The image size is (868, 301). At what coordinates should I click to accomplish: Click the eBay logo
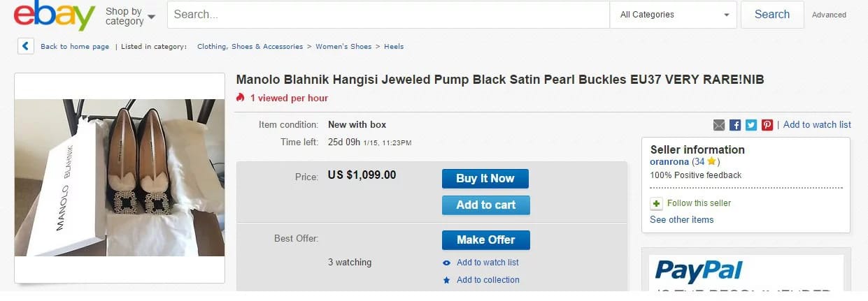click(x=55, y=15)
